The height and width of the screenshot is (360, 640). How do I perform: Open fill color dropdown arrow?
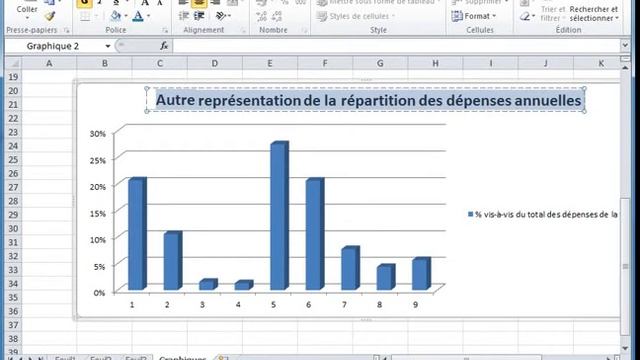point(126,16)
